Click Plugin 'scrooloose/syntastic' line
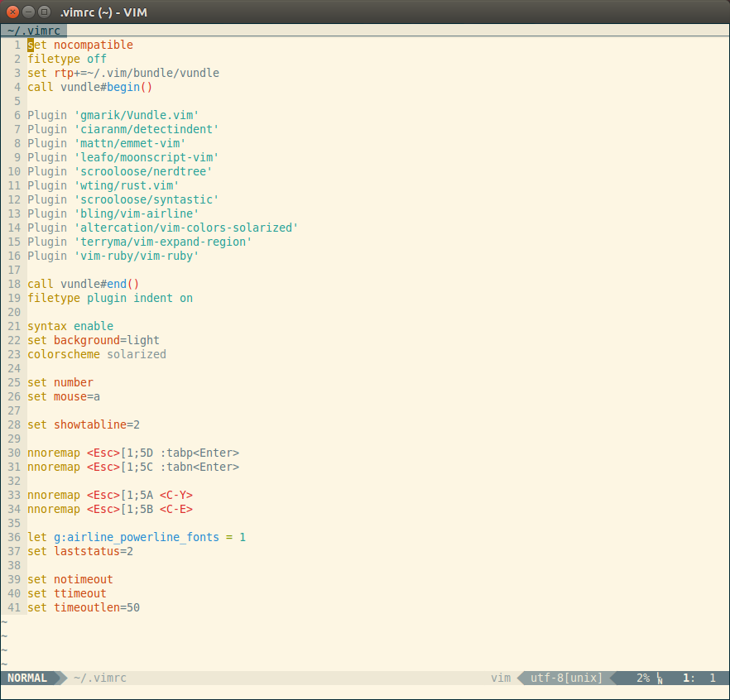The image size is (730, 700). coord(122,199)
